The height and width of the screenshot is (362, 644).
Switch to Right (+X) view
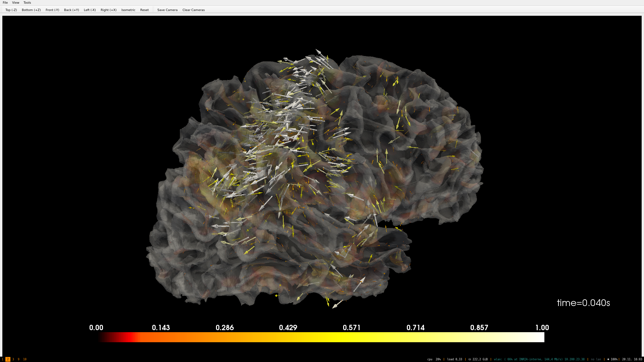(x=108, y=10)
